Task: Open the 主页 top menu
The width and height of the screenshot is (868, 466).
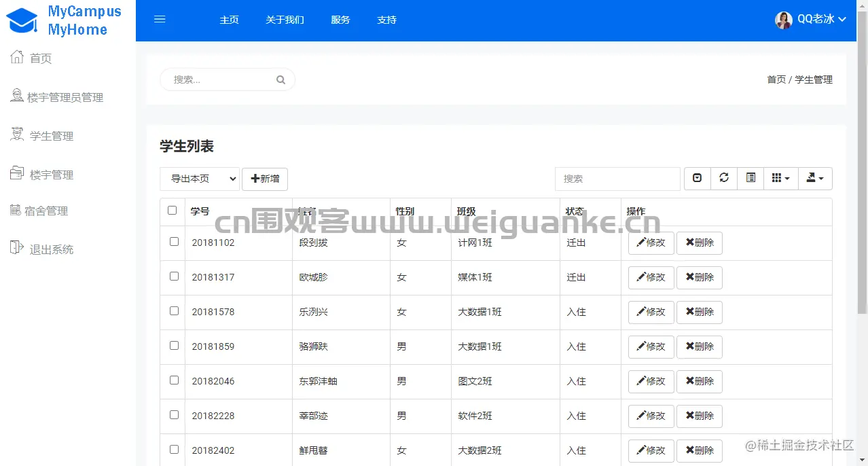Action: (x=230, y=20)
